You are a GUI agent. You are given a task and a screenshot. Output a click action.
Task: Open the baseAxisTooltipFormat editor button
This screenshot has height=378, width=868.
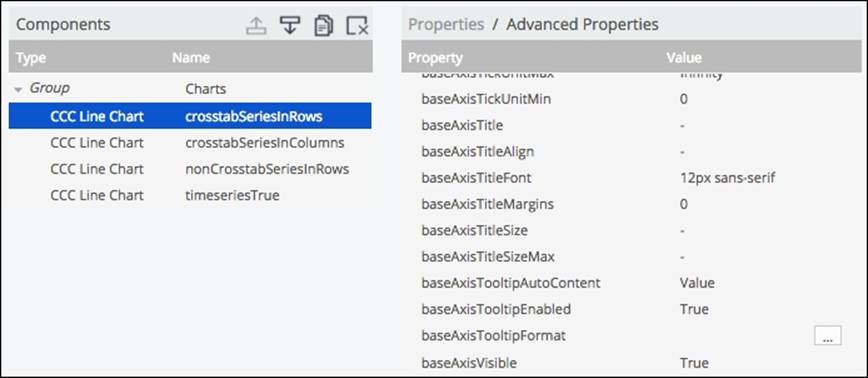828,335
